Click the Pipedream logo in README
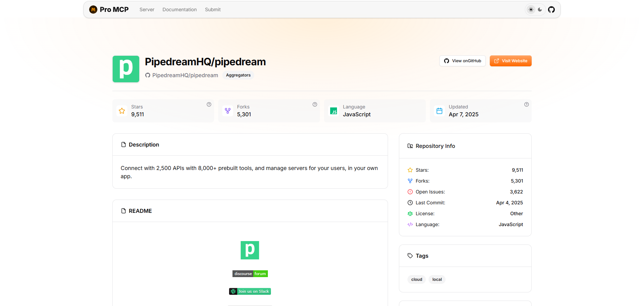644x306 pixels. pos(250,250)
